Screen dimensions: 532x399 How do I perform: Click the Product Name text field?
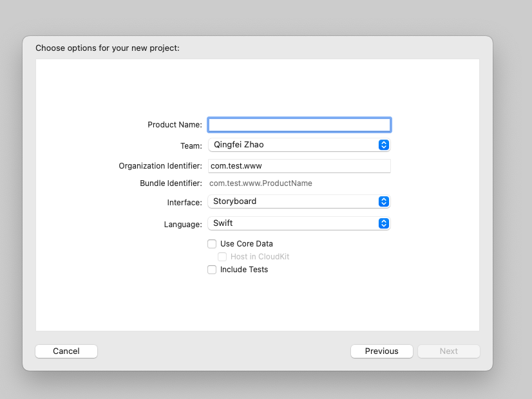click(299, 125)
